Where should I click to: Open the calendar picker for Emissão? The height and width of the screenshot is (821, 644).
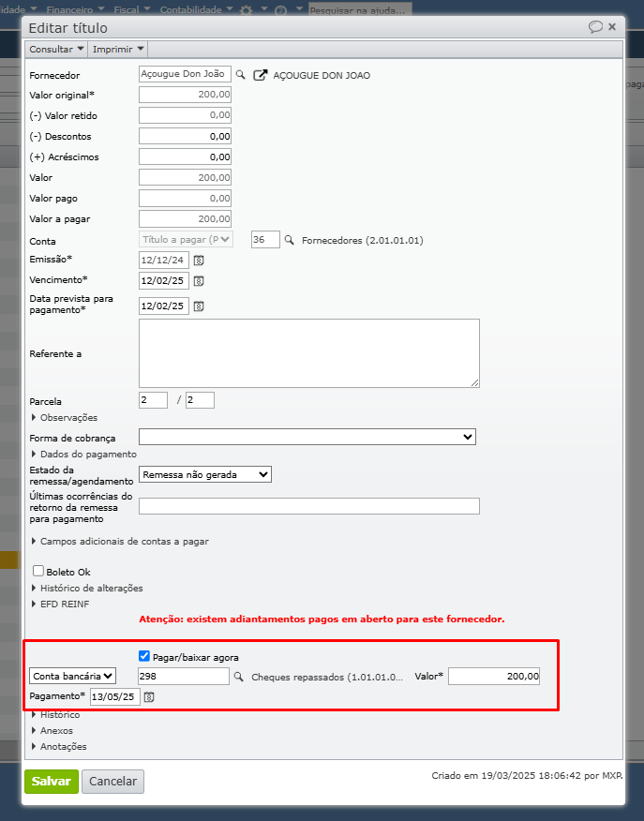(199, 261)
